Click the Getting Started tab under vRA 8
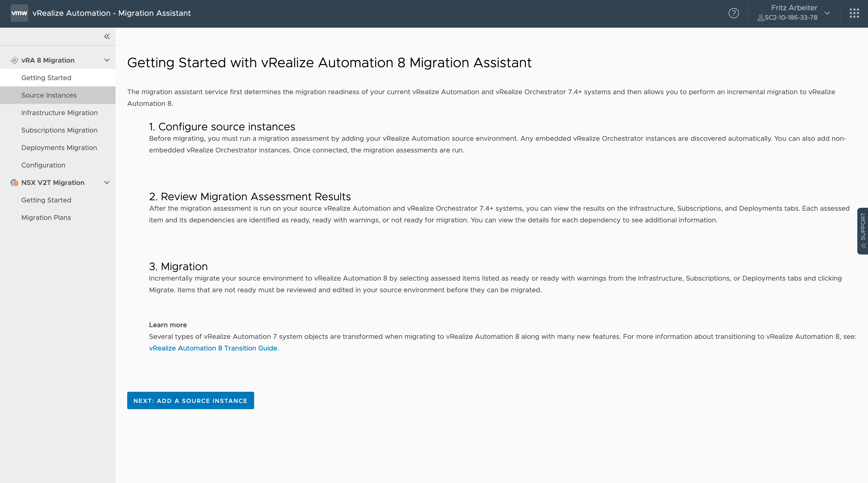Screen dimensions: 868x483 (x=46, y=78)
